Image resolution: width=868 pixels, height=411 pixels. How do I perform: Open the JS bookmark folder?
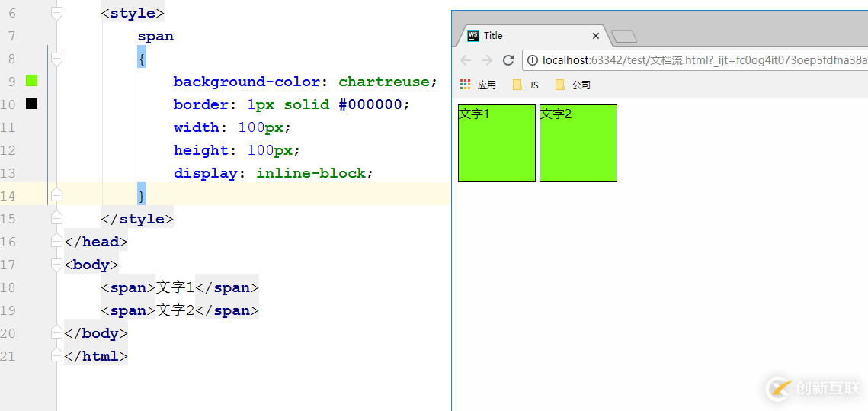coord(525,85)
